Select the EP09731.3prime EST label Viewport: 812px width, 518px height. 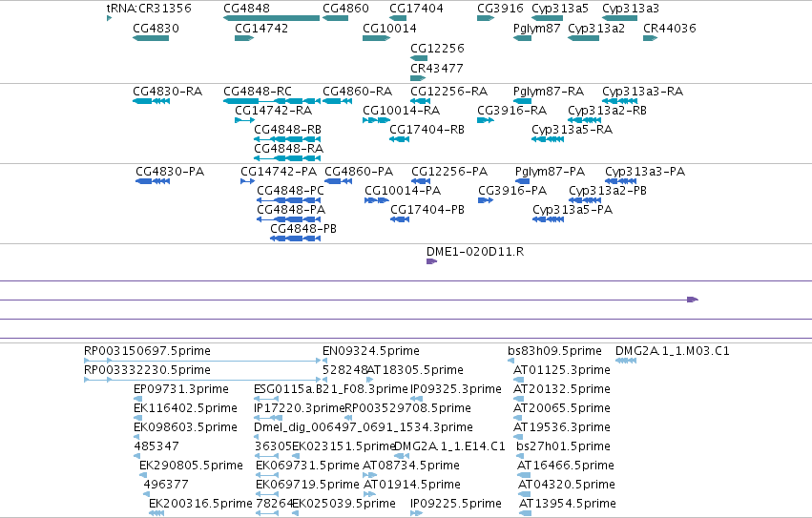point(181,389)
